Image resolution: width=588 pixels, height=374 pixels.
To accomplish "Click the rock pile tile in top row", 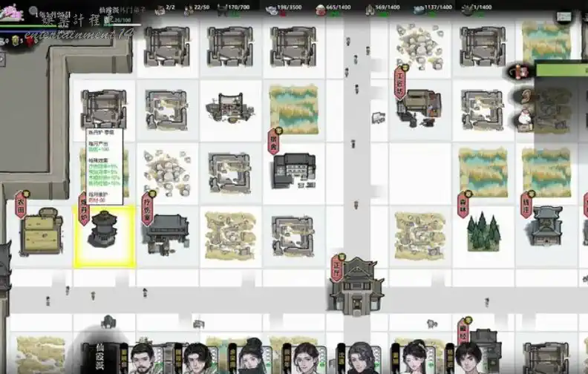I will (x=419, y=45).
